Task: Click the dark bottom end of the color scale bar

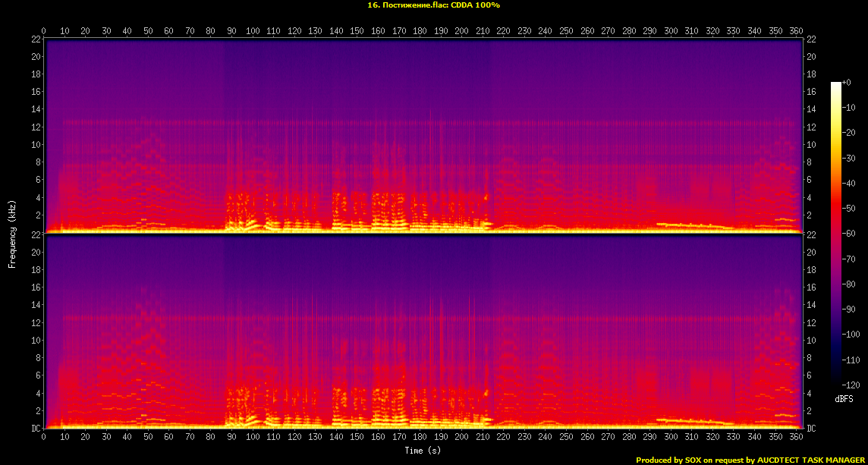Action: [835, 382]
